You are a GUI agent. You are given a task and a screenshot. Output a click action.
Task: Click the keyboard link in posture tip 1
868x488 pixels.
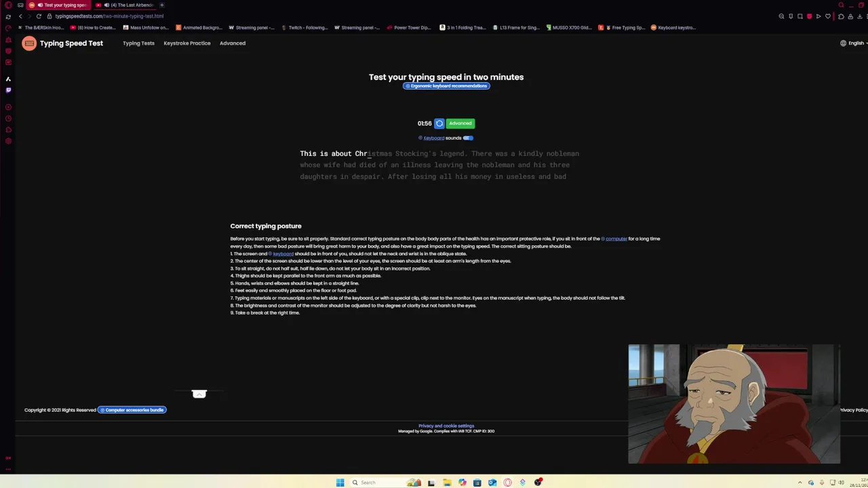click(283, 253)
